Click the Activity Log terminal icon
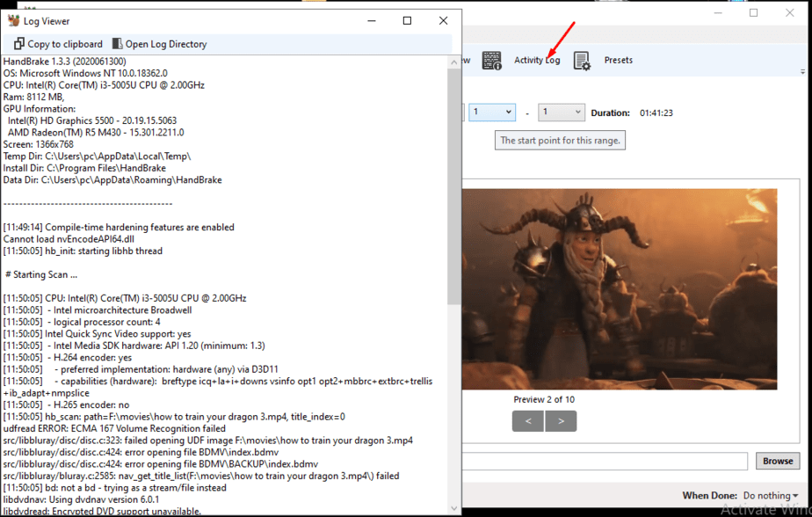 click(491, 61)
